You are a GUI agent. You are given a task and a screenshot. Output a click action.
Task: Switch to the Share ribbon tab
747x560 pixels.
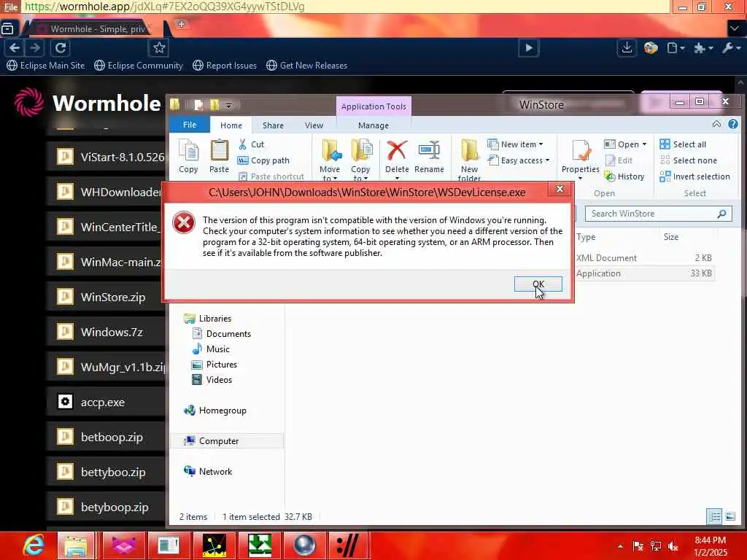pyautogui.click(x=273, y=125)
